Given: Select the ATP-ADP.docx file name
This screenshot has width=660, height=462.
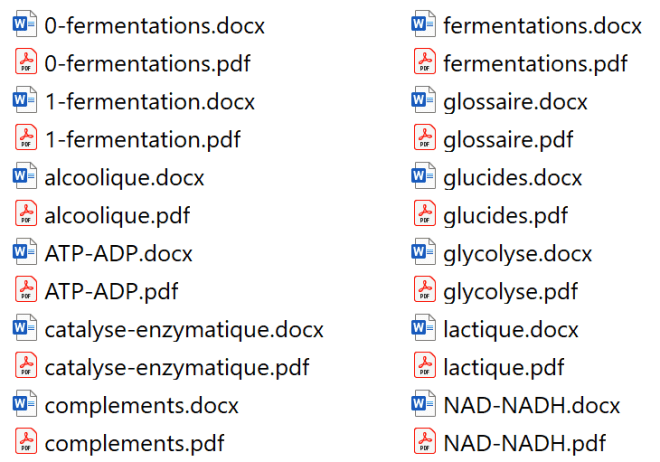Looking at the screenshot, I should pos(118,253).
